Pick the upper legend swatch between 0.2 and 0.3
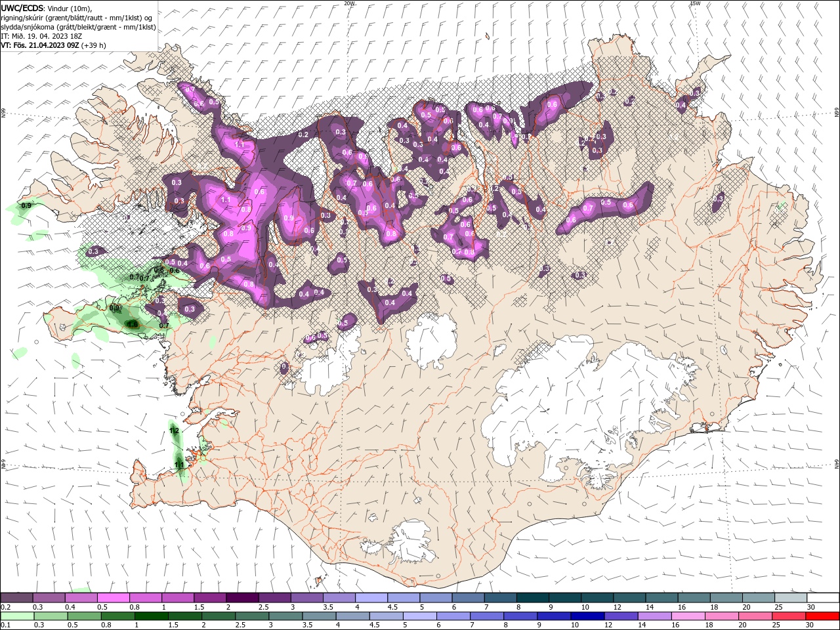The image size is (840, 630). coord(17,598)
